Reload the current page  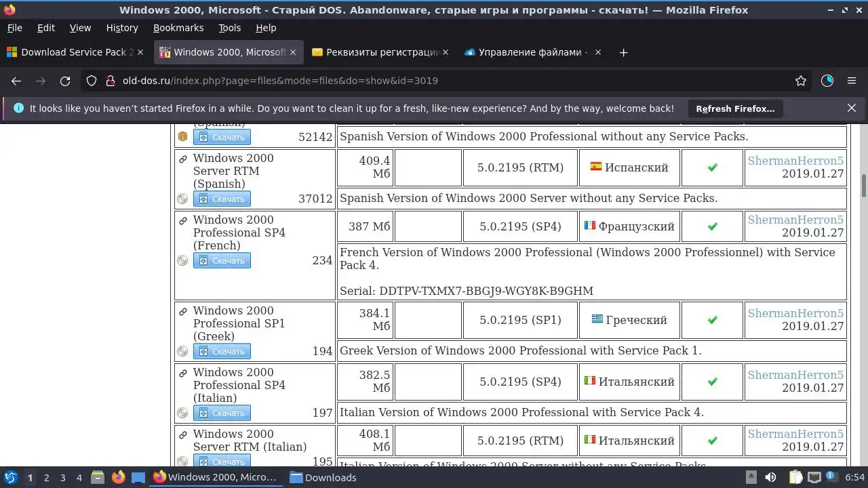65,81
